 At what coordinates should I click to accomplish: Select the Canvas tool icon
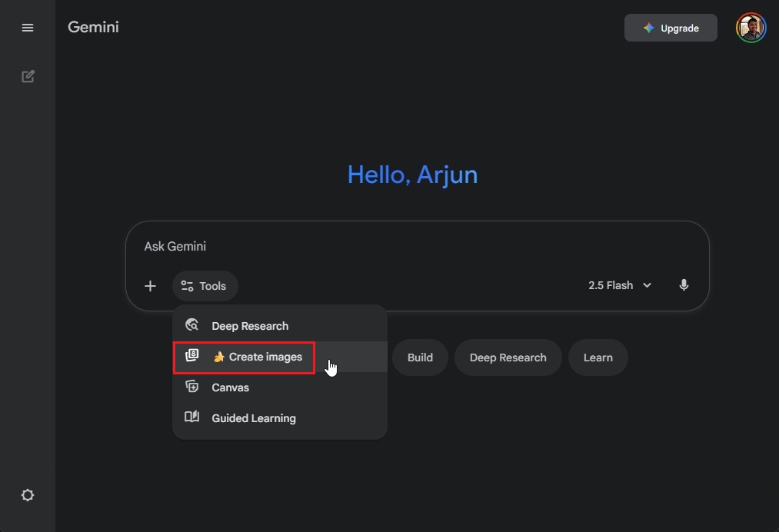tap(191, 387)
